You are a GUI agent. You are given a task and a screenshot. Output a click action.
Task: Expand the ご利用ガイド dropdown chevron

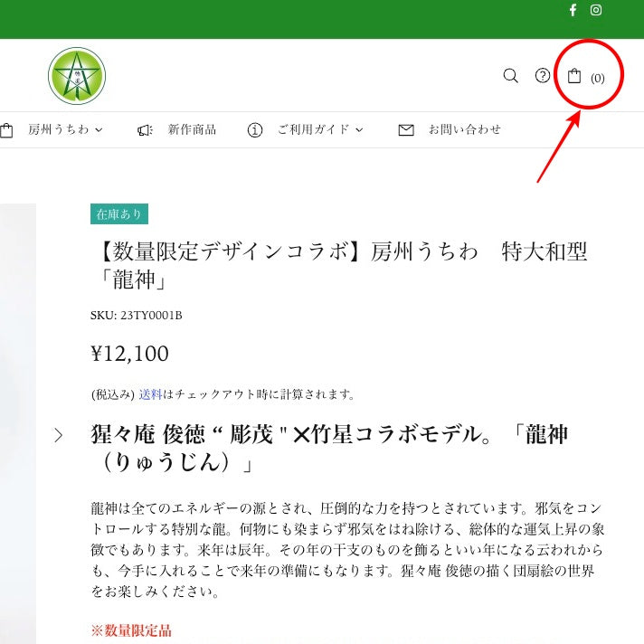359,130
